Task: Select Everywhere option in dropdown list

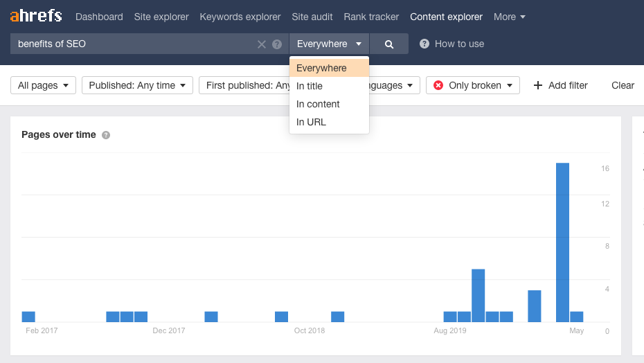Action: [321, 68]
